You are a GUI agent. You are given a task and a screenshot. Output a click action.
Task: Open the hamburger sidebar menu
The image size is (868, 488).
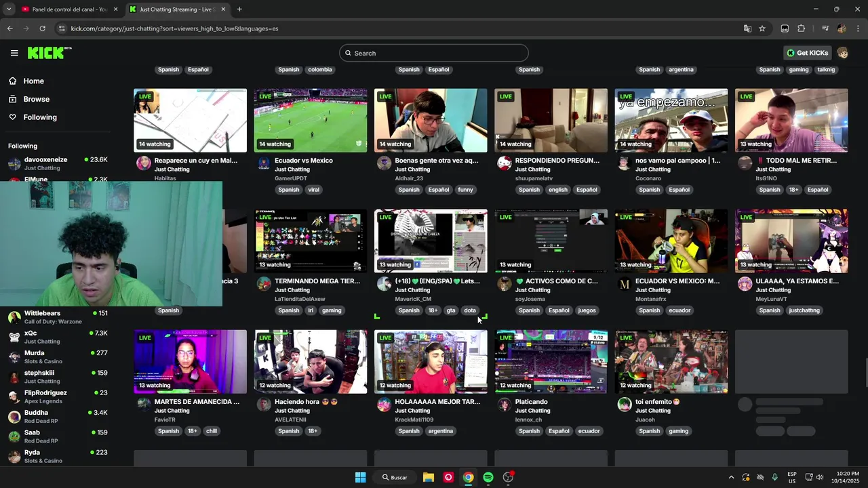(x=14, y=53)
